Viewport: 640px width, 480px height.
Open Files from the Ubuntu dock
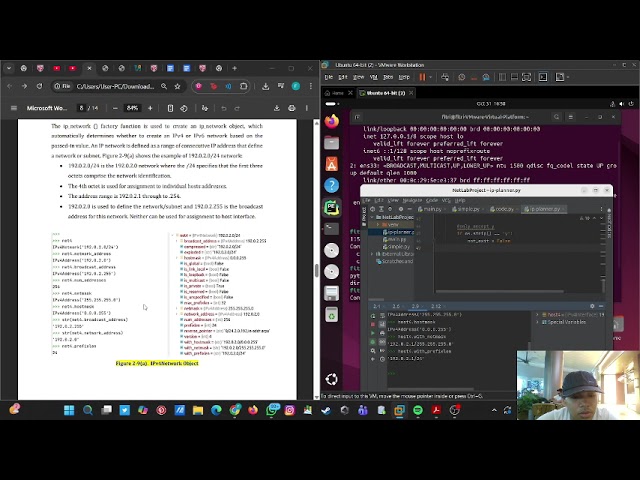[331, 142]
